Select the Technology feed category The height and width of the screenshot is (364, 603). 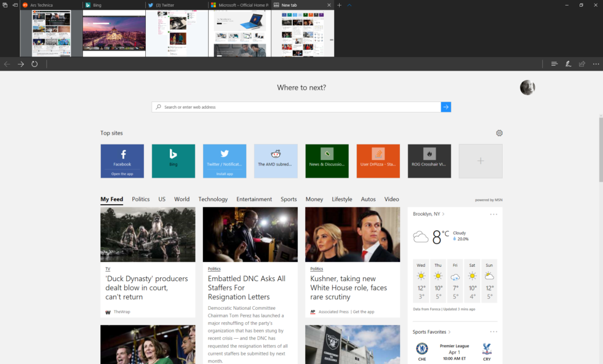click(213, 199)
